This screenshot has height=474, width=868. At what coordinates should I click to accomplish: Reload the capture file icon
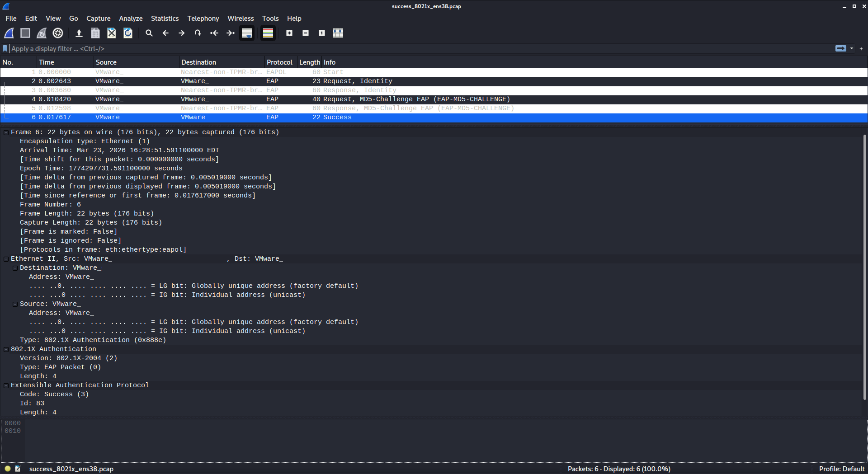128,33
